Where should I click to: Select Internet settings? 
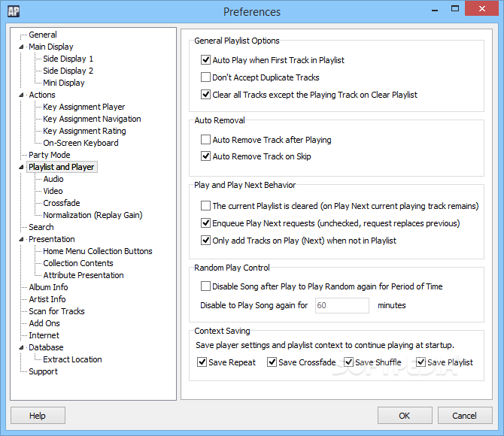coord(44,335)
